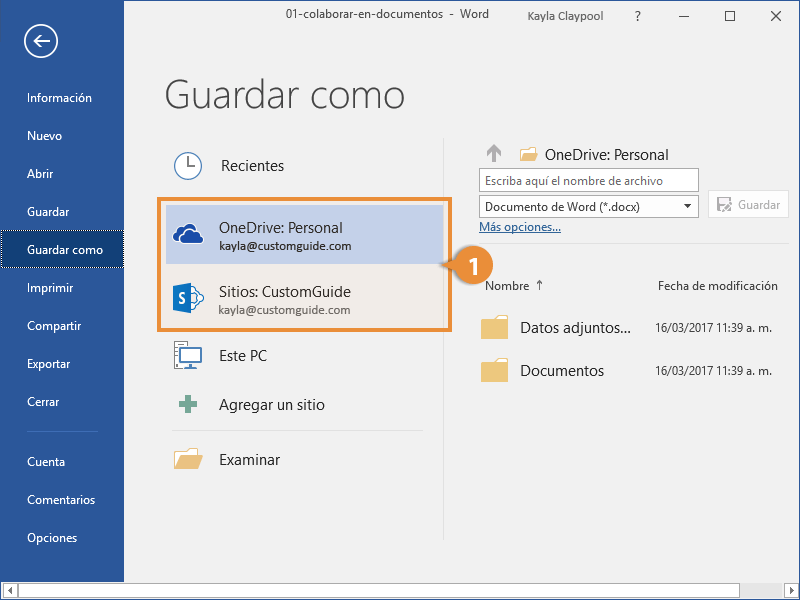Click Examinar to browse folders

249,460
